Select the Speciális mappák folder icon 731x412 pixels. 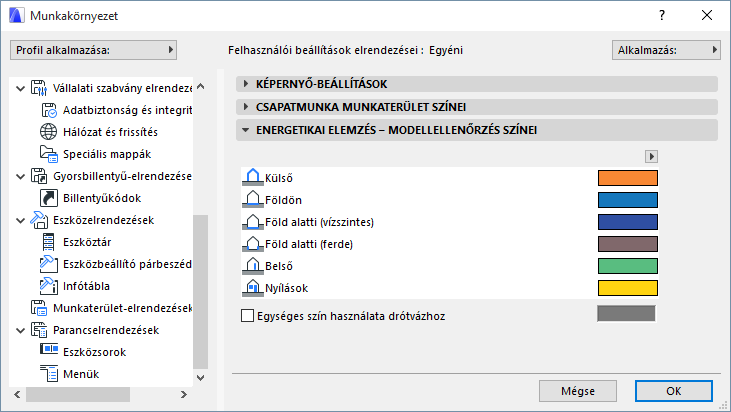[49, 154]
